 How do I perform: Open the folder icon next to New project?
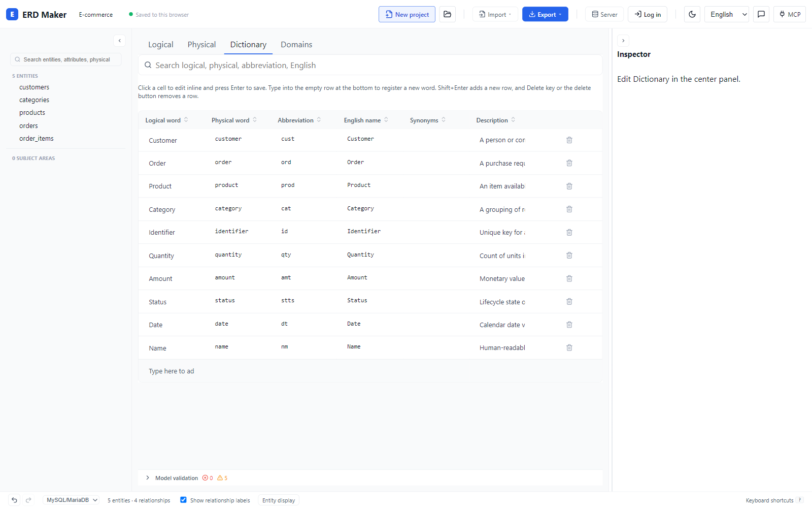tap(447, 14)
